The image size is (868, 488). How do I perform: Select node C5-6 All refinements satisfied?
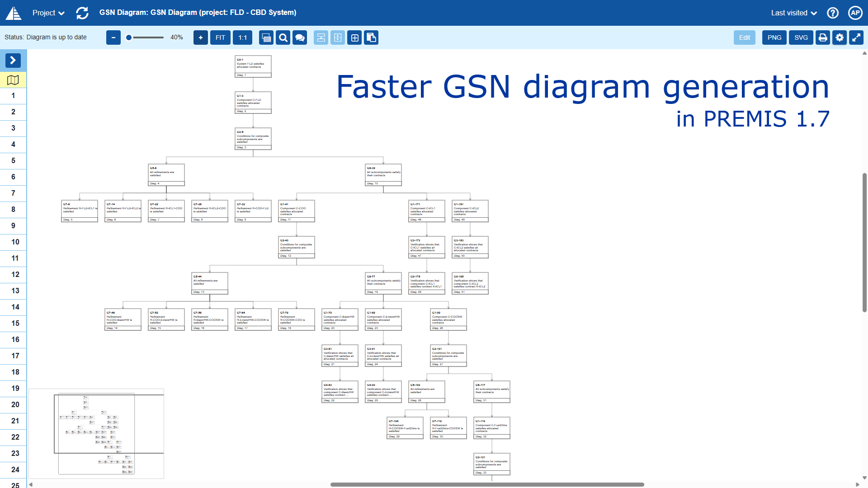166,175
